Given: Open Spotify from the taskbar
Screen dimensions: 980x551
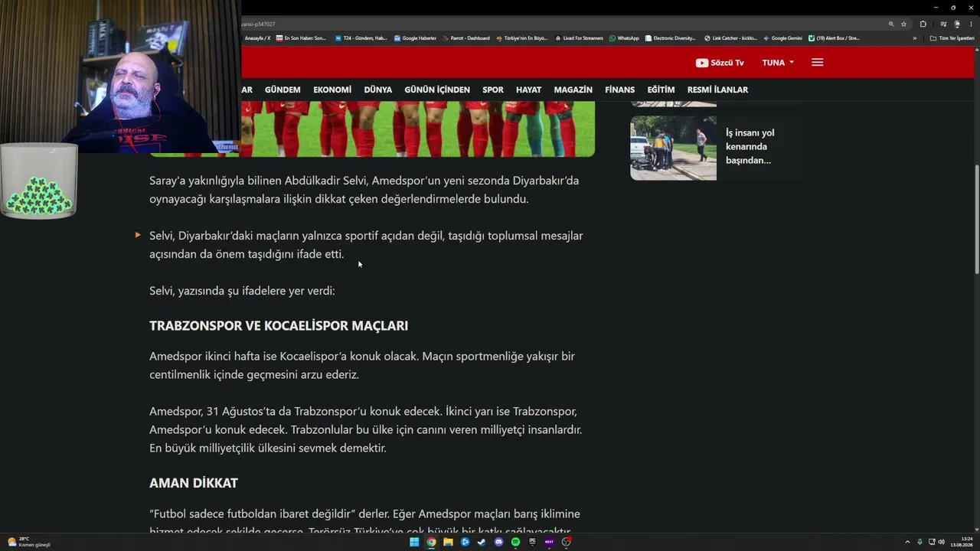Looking at the screenshot, I should click(x=515, y=542).
